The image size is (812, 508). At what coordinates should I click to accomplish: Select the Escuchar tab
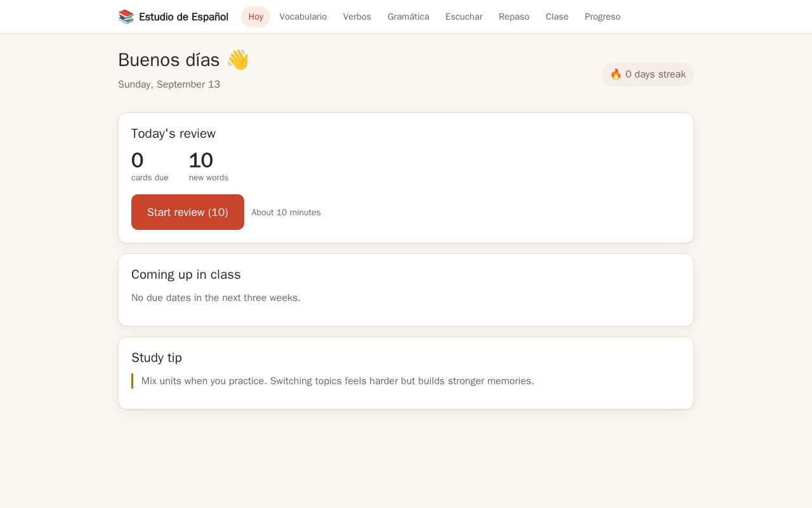click(x=464, y=17)
